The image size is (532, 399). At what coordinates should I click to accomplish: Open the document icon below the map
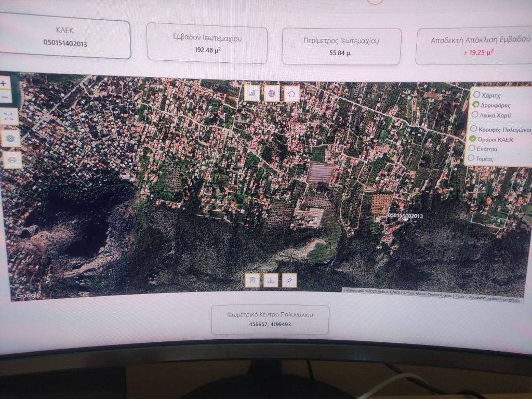point(252,280)
